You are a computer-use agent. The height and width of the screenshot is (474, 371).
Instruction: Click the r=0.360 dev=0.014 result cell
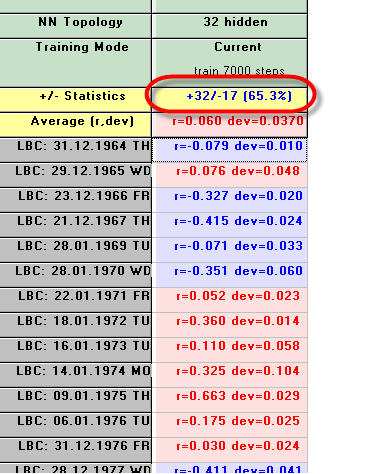coord(230,325)
